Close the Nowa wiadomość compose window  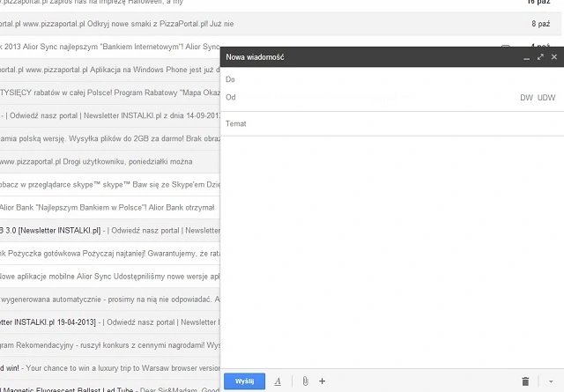(554, 57)
